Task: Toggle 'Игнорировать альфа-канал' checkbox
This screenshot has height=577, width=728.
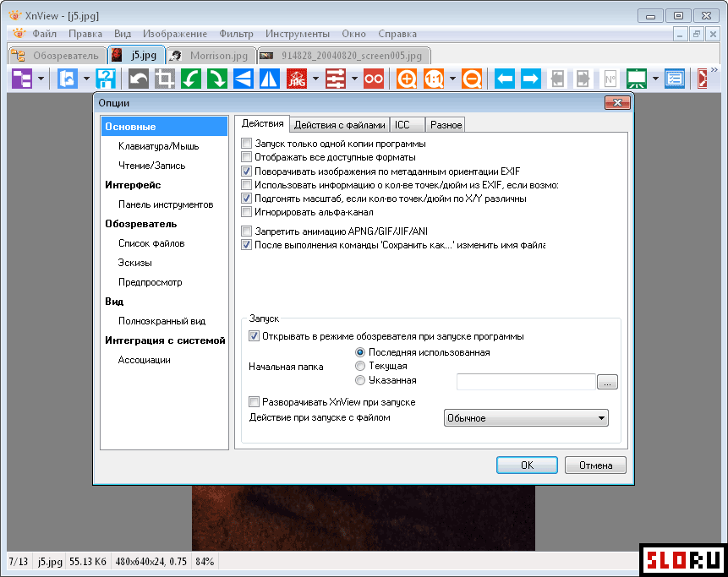Action: (247, 211)
